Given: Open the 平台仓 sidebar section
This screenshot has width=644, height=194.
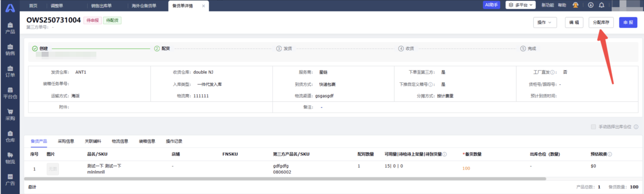Looking at the screenshot, I should click(10, 93).
